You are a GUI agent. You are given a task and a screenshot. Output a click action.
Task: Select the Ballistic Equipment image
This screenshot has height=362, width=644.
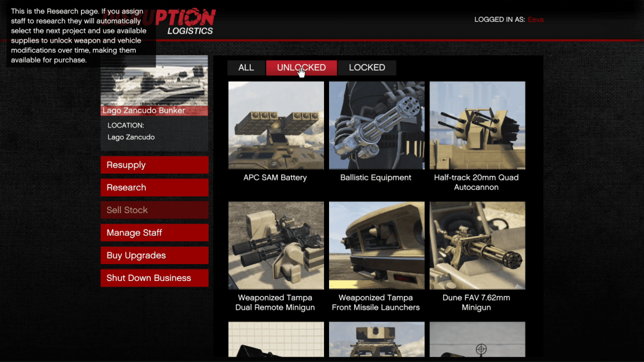[x=377, y=126]
